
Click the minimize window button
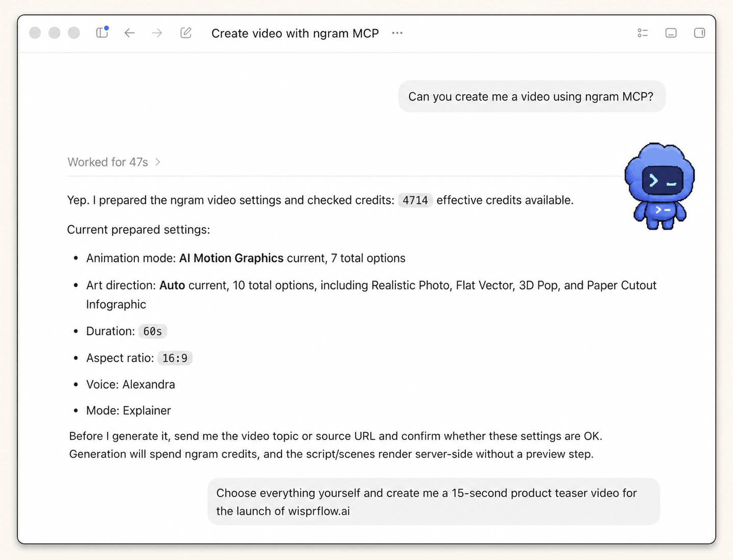coord(54,33)
